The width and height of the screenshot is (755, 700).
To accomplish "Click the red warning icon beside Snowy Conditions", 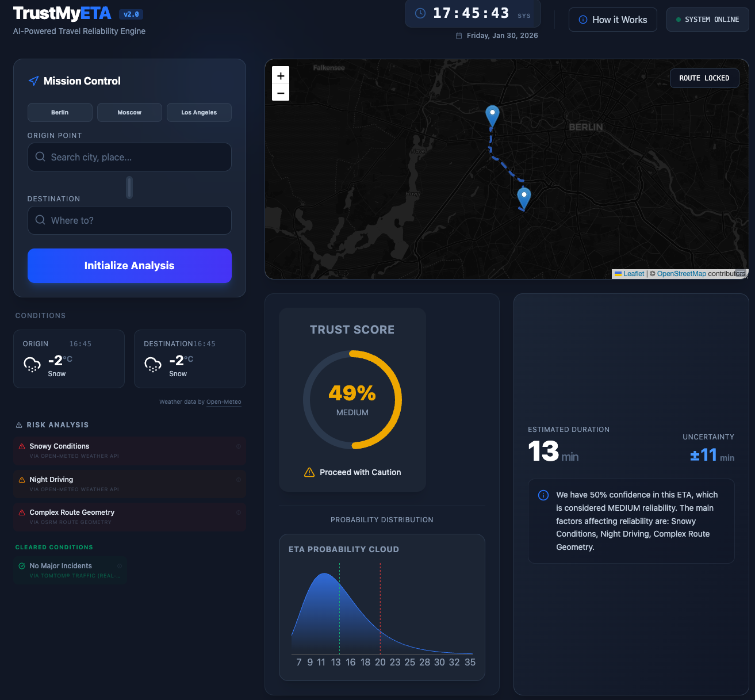I will click(x=21, y=446).
